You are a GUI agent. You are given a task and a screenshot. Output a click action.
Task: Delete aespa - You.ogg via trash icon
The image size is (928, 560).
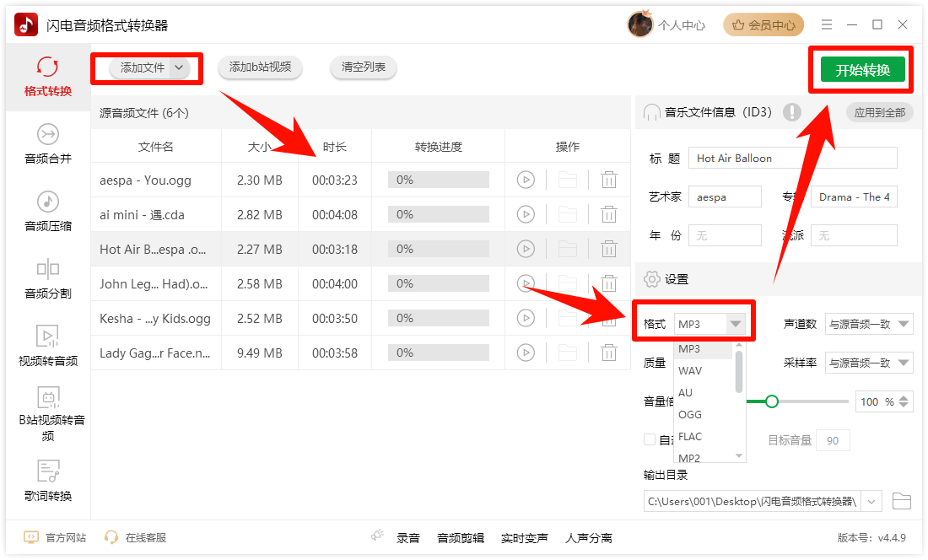609,180
